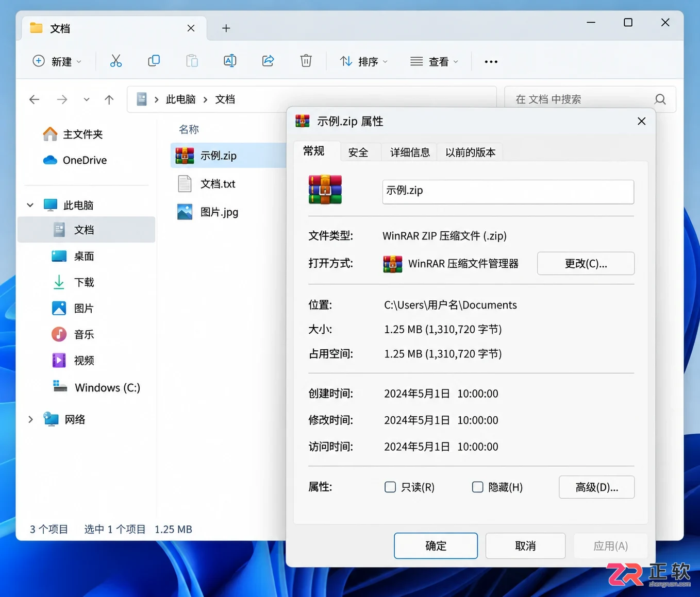This screenshot has width=700, height=597.
Task: Click the Delete trash can icon
Action: (306, 61)
